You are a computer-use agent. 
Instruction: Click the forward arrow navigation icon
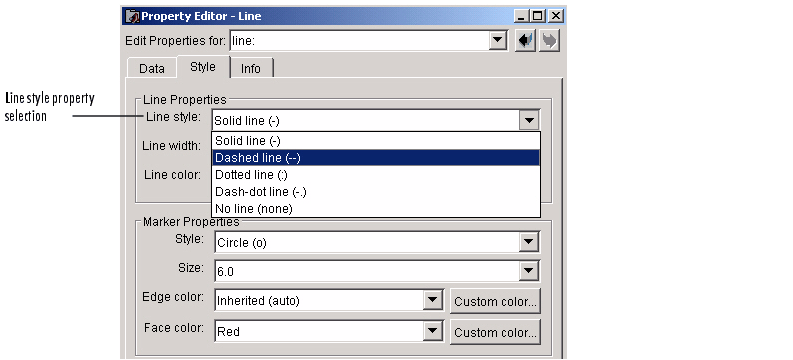[549, 40]
